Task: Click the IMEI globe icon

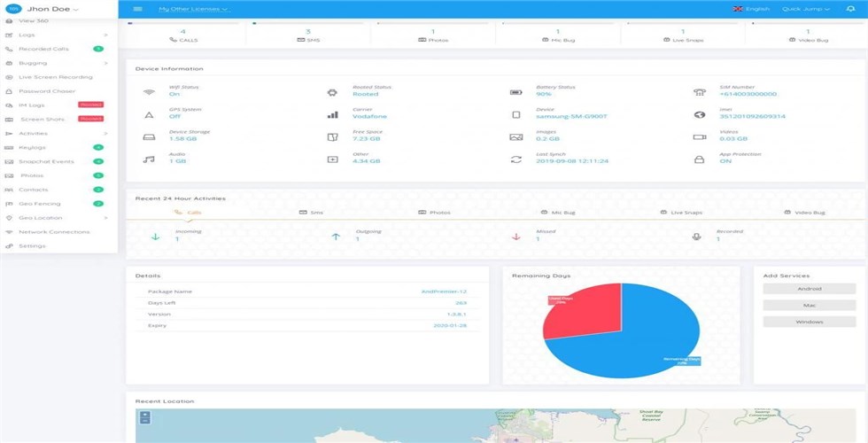Action: tap(700, 114)
